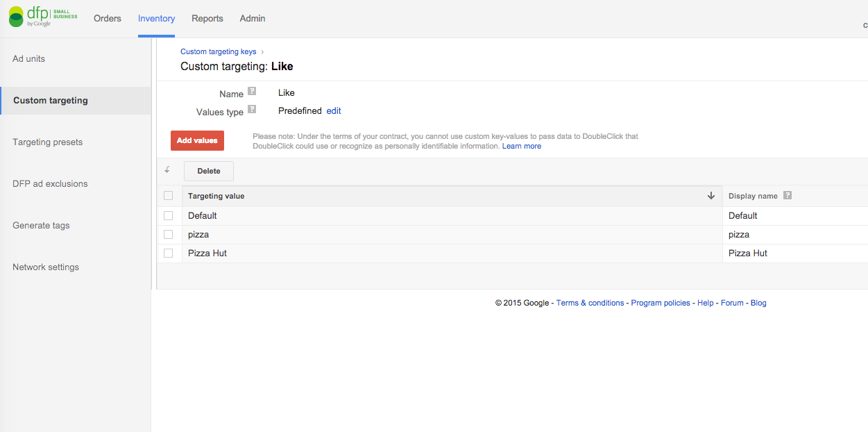Image resolution: width=868 pixels, height=432 pixels.
Task: Click the DFP Small Business logo
Action: [43, 17]
